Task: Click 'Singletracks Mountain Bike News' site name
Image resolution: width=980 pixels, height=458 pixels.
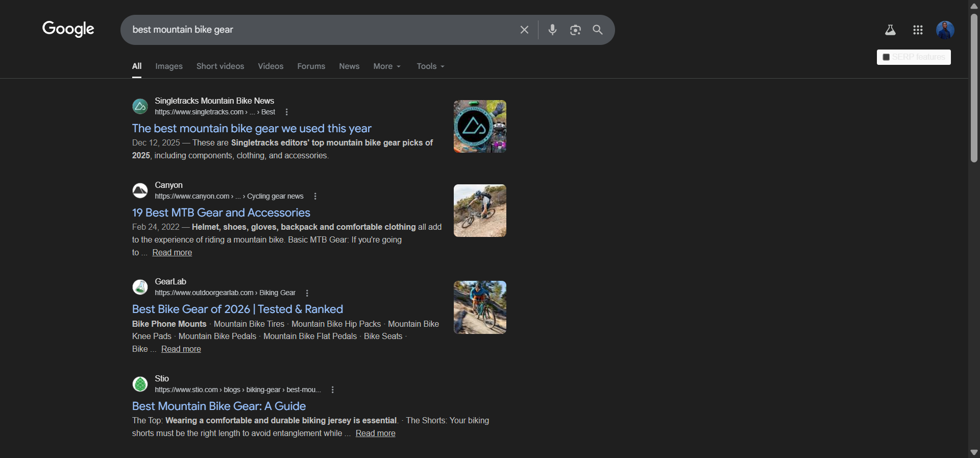Action: (214, 101)
